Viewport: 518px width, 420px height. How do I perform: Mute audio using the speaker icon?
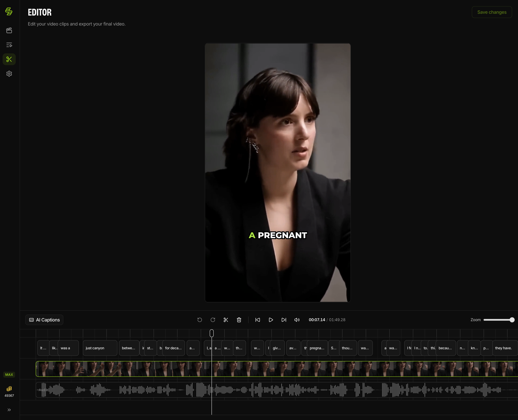(x=297, y=320)
